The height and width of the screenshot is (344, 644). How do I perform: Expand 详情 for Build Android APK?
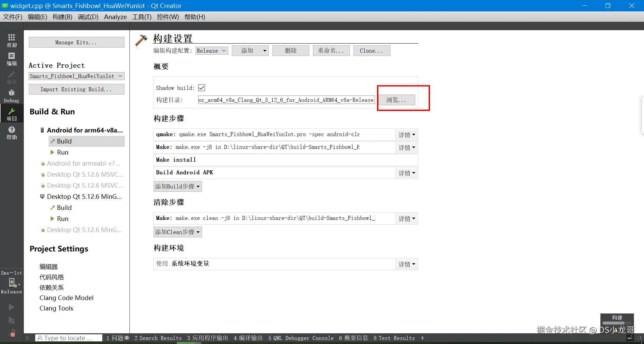tap(407, 173)
